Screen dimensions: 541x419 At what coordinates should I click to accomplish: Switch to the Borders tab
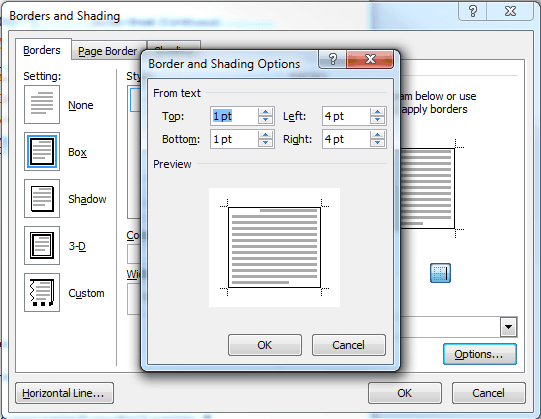(x=42, y=50)
